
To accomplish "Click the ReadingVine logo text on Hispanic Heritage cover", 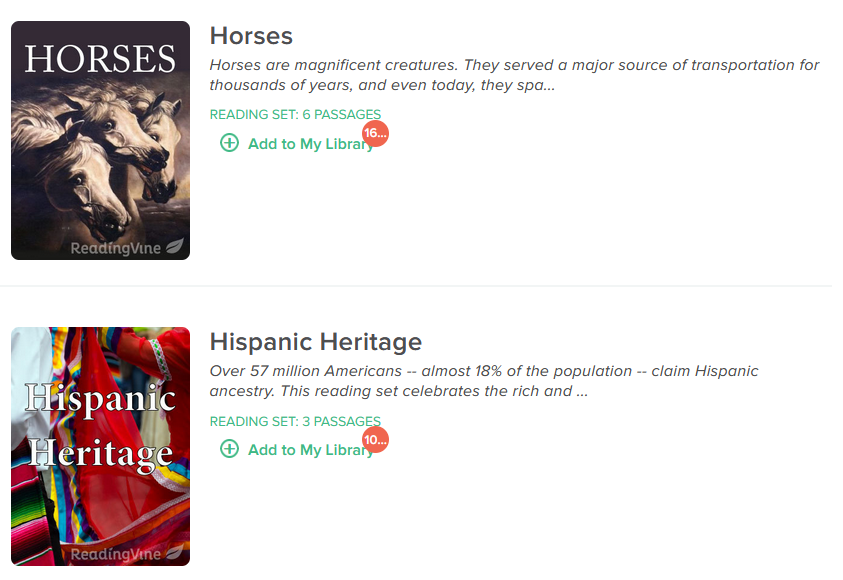I will (116, 554).
